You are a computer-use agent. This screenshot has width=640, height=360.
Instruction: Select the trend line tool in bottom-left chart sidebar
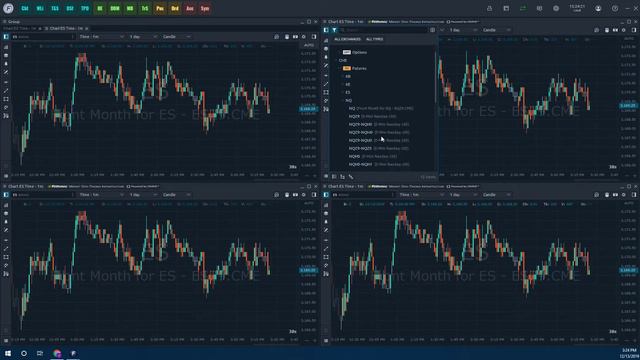6,249
